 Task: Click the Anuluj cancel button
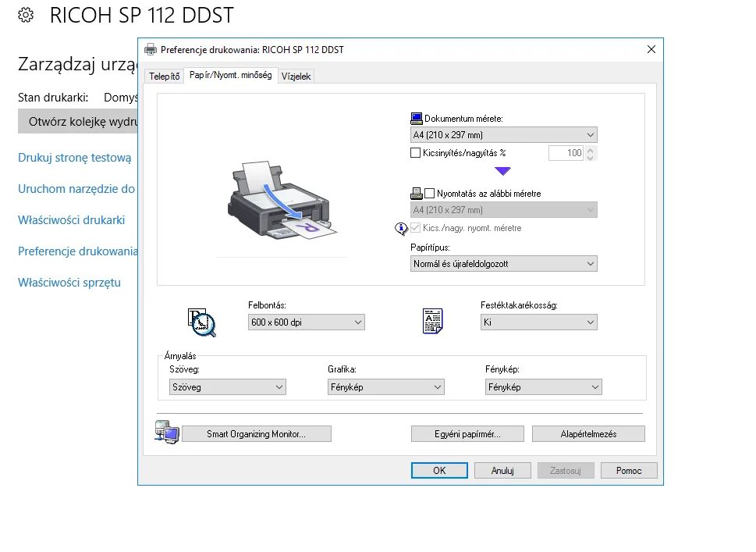click(x=502, y=471)
